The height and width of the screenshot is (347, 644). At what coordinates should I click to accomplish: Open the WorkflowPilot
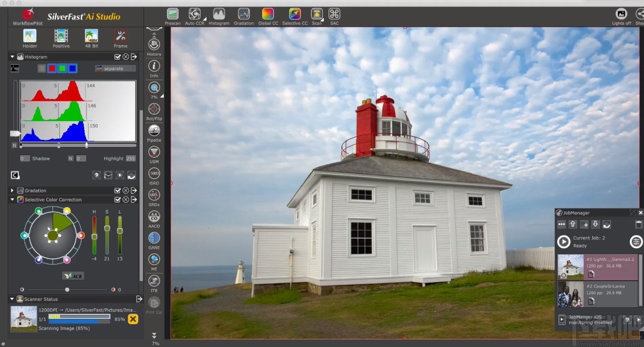click(x=26, y=16)
